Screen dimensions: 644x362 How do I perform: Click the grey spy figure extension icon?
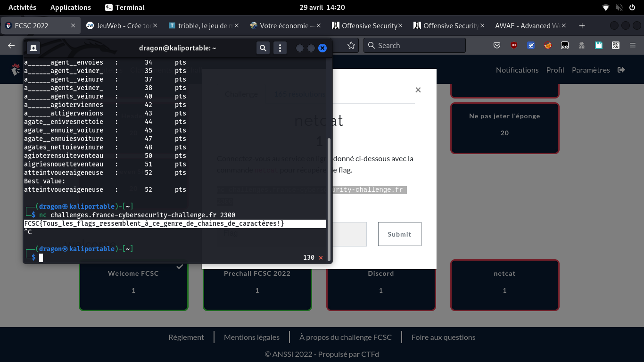(582, 45)
